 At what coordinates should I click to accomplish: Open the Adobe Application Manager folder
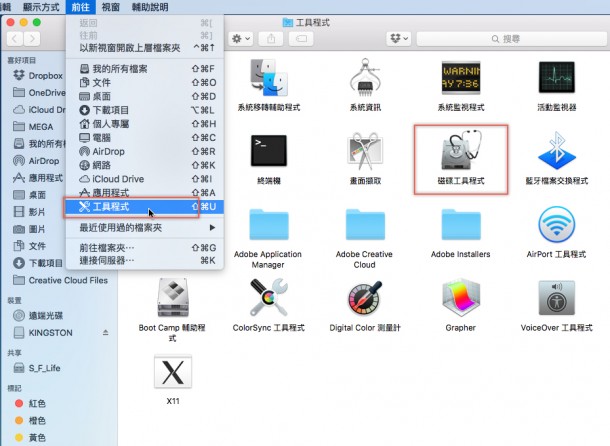(x=269, y=225)
